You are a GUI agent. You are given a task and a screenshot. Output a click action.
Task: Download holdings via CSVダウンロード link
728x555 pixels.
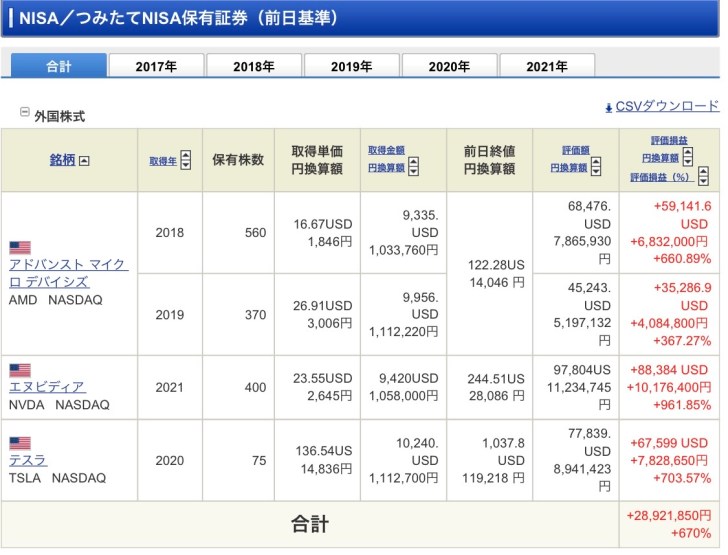[x=666, y=107]
